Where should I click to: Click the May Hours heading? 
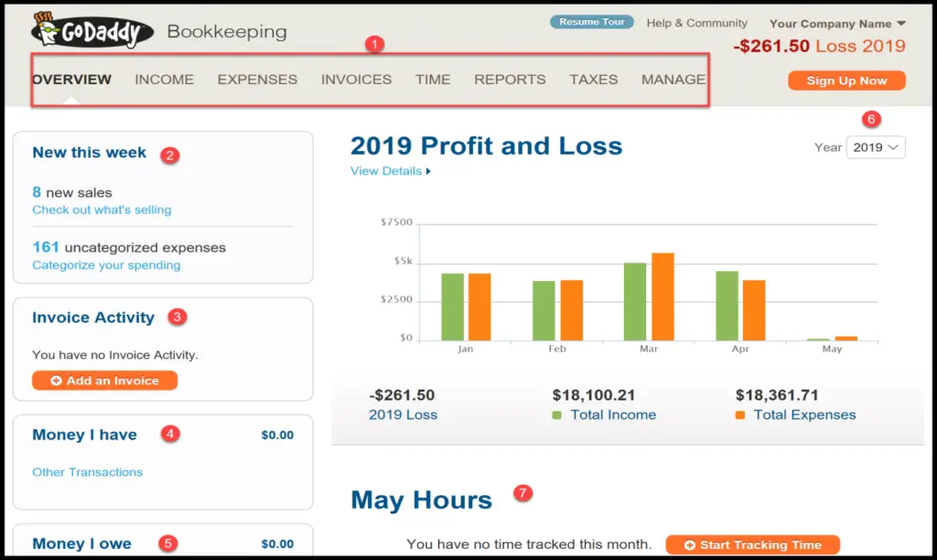(421, 501)
